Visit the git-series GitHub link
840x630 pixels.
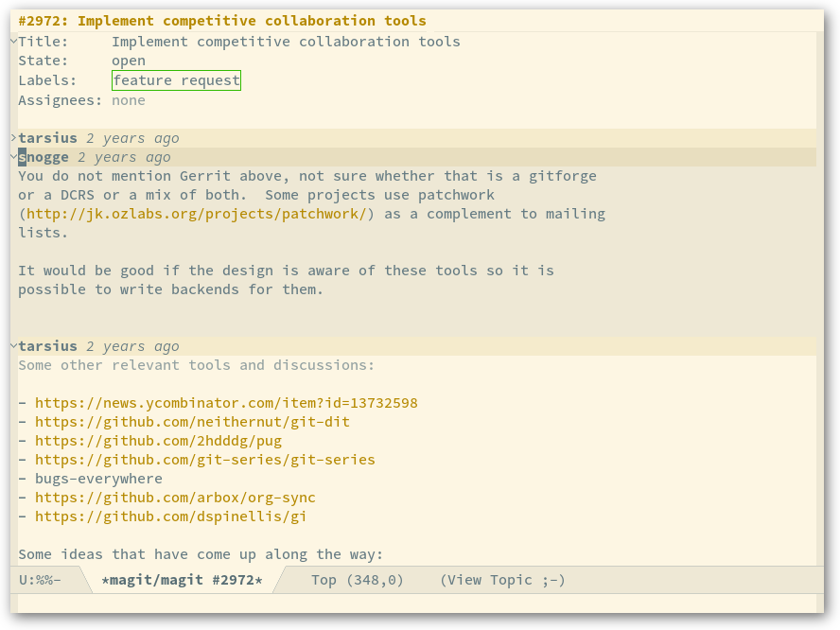[x=205, y=460]
